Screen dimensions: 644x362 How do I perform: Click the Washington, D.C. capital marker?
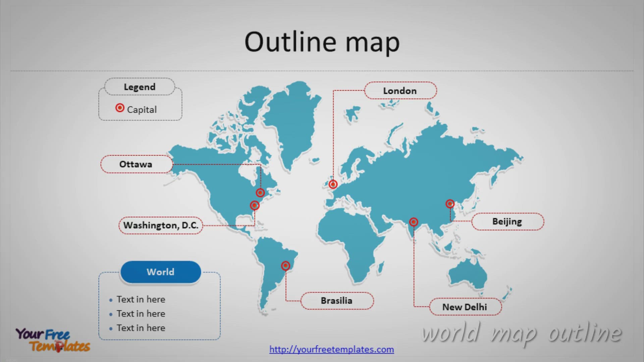[x=255, y=205]
